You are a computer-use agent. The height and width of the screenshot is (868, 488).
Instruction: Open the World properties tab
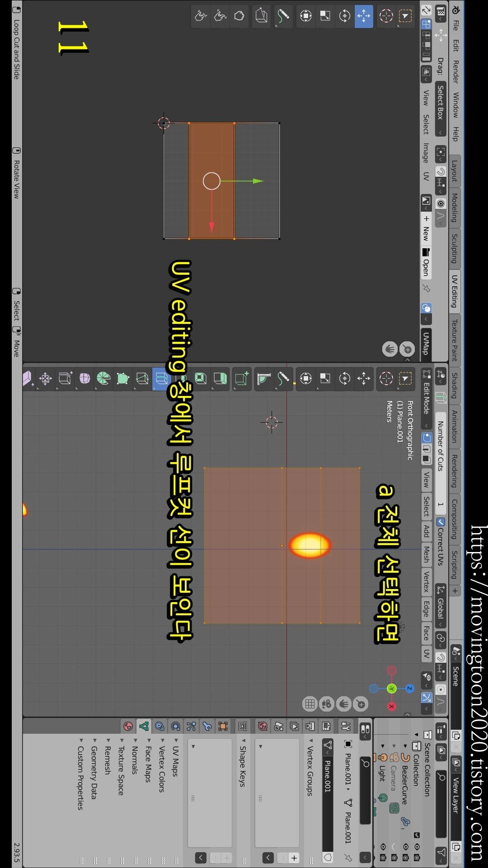pyautogui.click(x=263, y=726)
